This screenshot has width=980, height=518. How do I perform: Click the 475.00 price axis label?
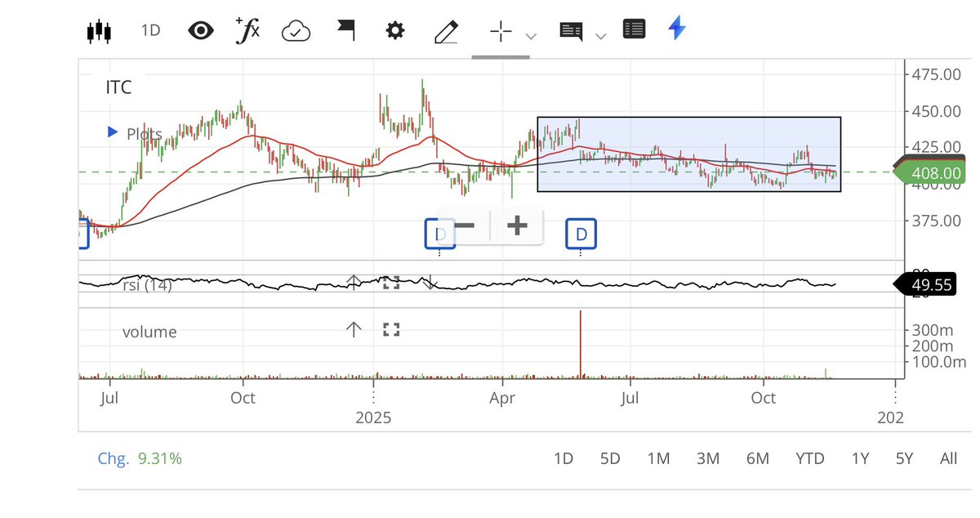[x=936, y=74]
